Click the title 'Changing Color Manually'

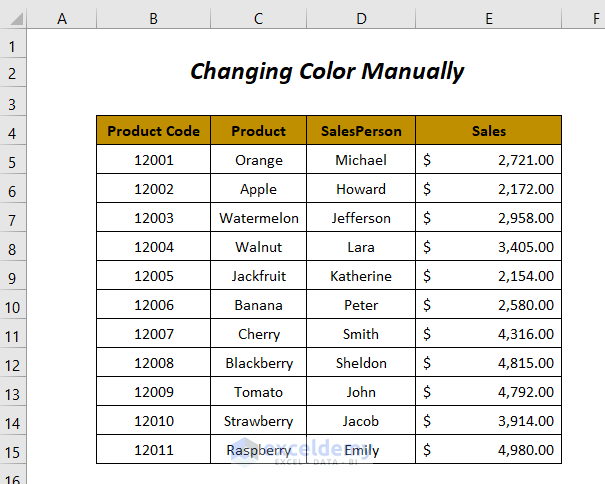pyautogui.click(x=327, y=72)
